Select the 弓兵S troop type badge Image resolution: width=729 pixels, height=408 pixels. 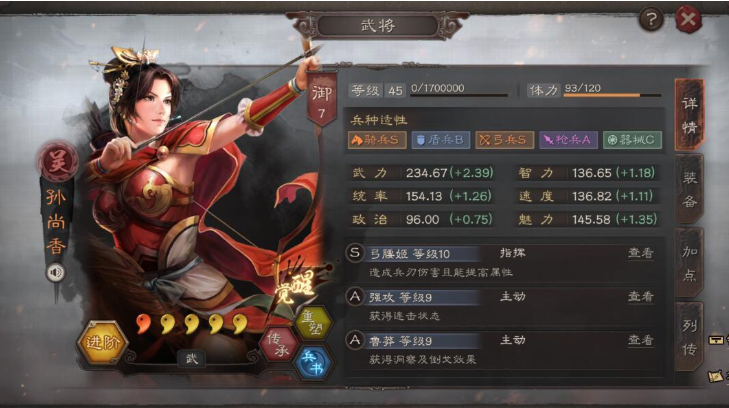tap(504, 140)
